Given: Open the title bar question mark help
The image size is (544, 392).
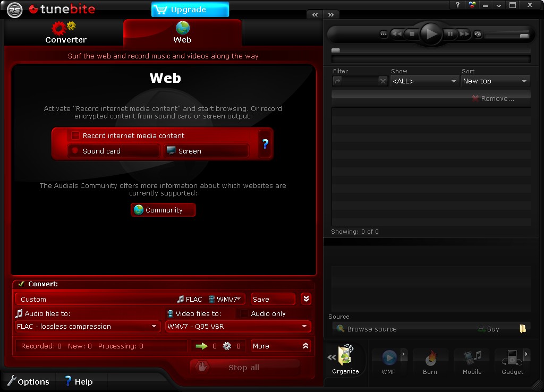Looking at the screenshot, I should click(x=457, y=5).
